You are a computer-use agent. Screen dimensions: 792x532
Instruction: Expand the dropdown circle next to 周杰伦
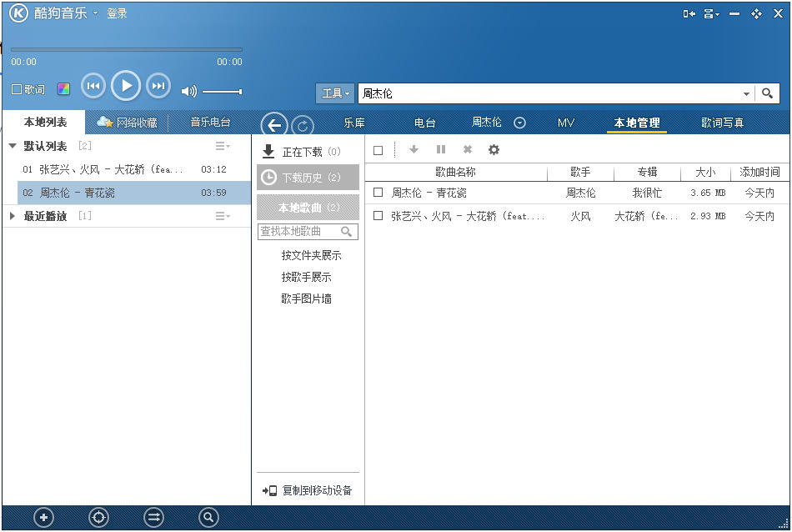[x=519, y=123]
